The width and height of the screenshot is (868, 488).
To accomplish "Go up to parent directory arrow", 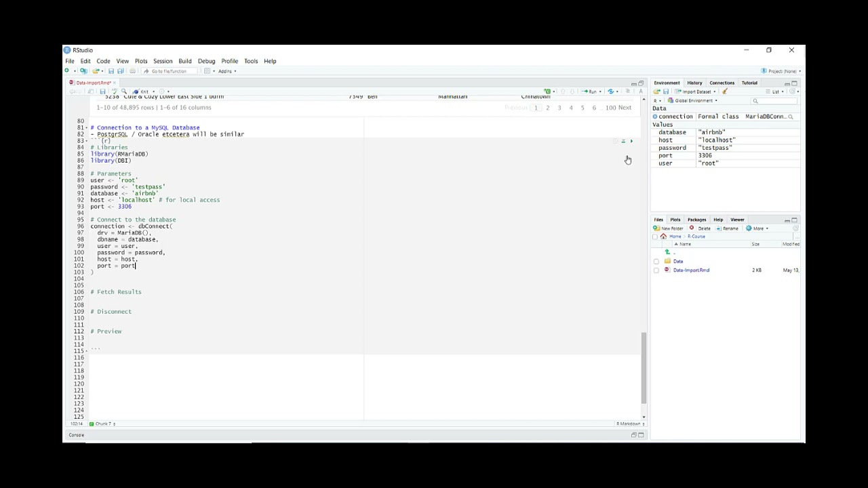I will (667, 252).
